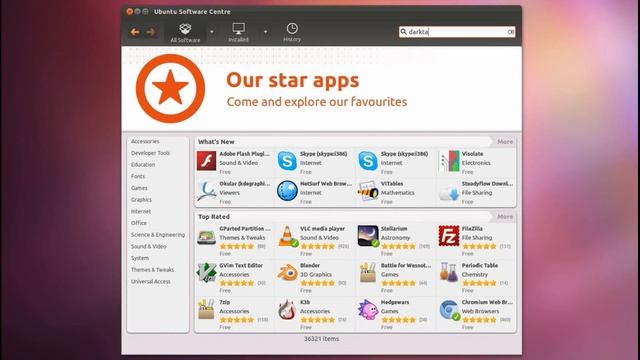The width and height of the screenshot is (640, 360).
Task: Open the Battle for Wesnoth icon
Action: [x=368, y=272]
